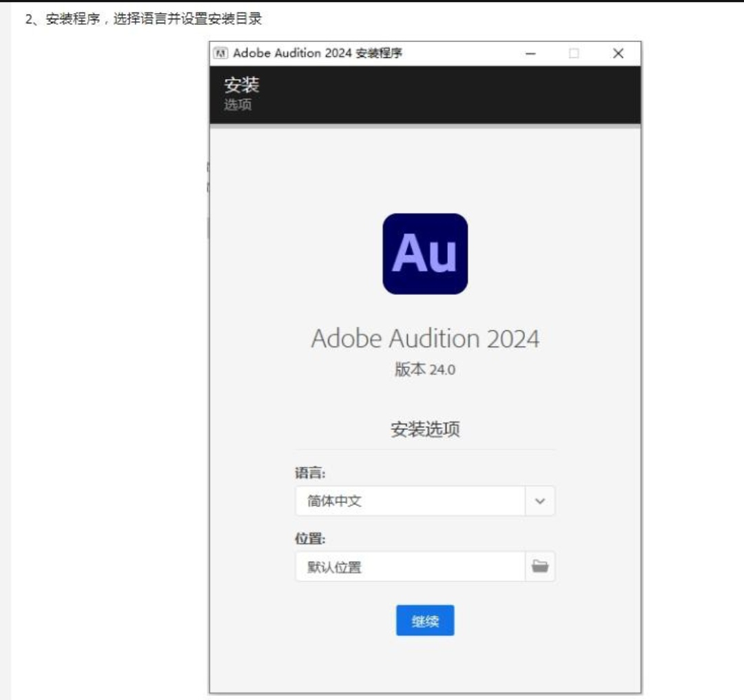The image size is (744, 700).
Task: Click the 位置: label
Action: 310,539
